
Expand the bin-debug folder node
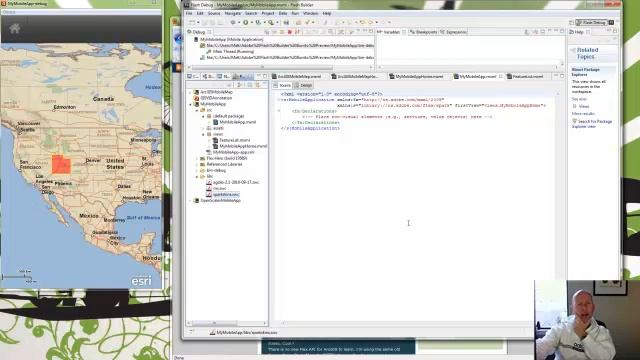click(197, 170)
